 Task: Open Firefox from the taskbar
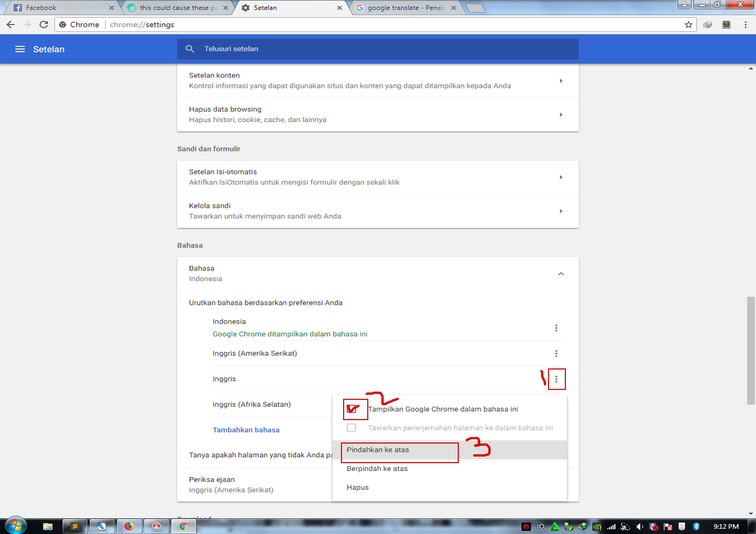pos(129,526)
